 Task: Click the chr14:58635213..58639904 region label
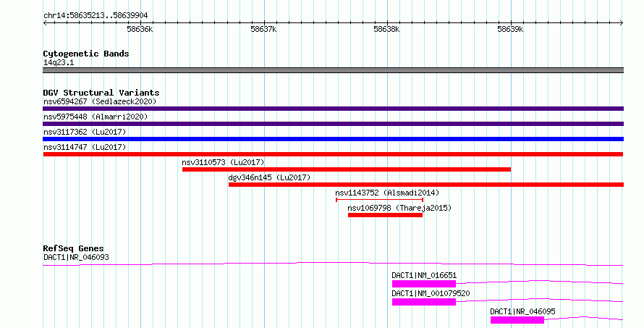(x=96, y=15)
